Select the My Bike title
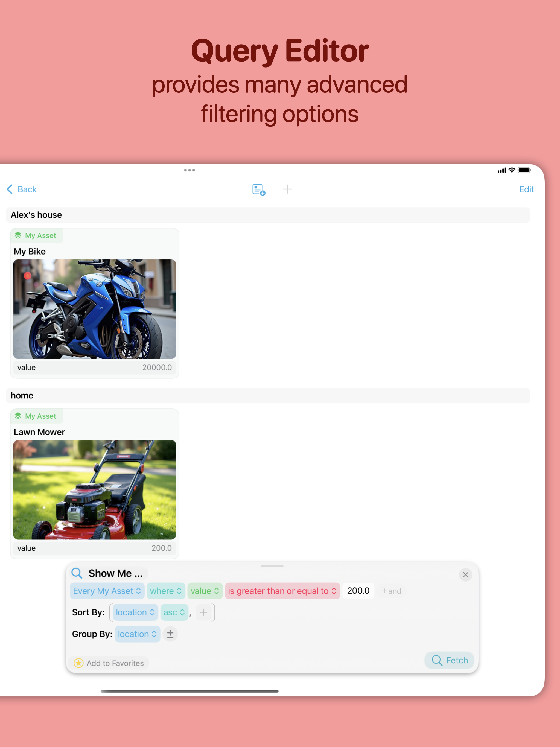 coord(30,251)
